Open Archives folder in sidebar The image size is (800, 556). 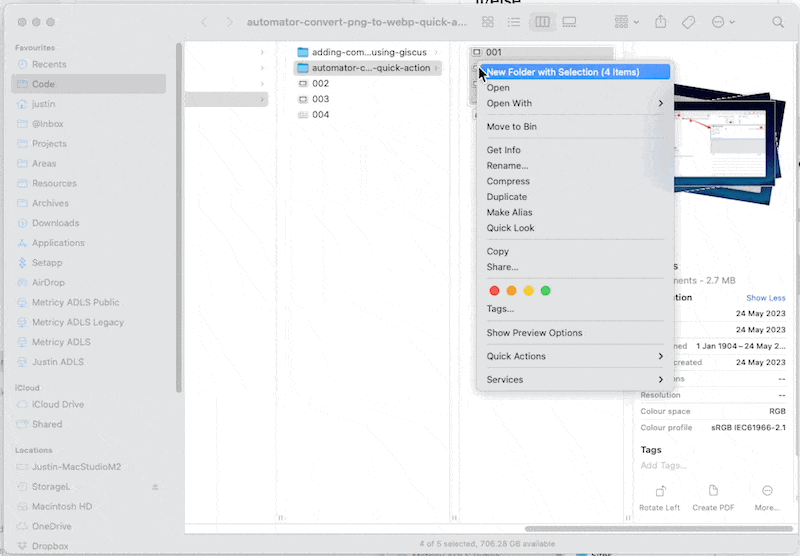point(89,203)
